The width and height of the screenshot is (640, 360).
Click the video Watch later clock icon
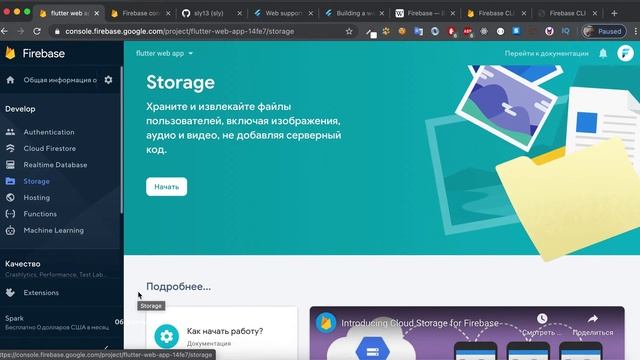coord(542,318)
